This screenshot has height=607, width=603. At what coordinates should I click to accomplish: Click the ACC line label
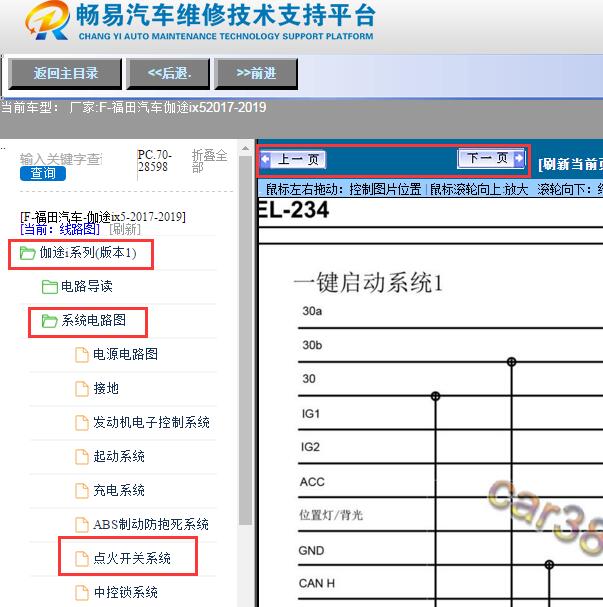(x=312, y=482)
